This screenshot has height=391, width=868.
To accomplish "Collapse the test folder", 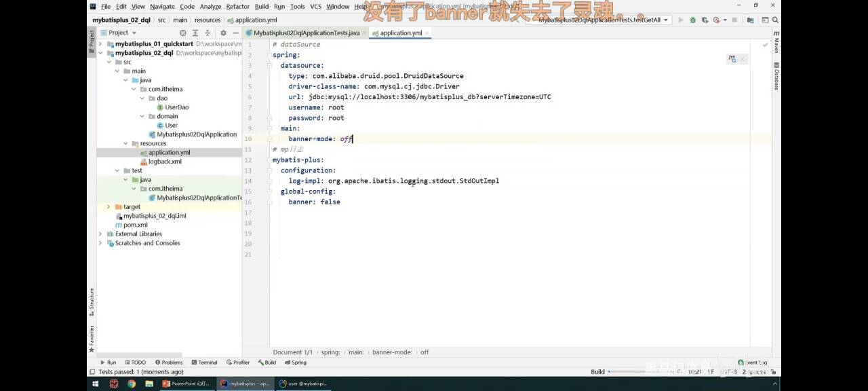I will click(x=117, y=170).
